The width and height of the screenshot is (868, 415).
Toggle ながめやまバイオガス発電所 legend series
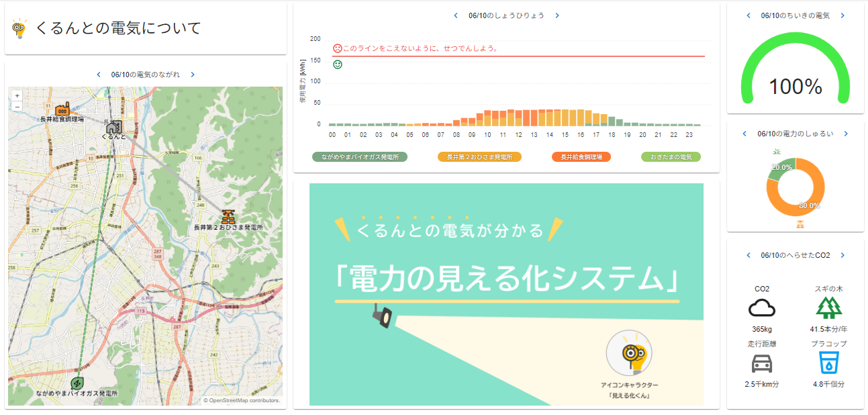(360, 156)
